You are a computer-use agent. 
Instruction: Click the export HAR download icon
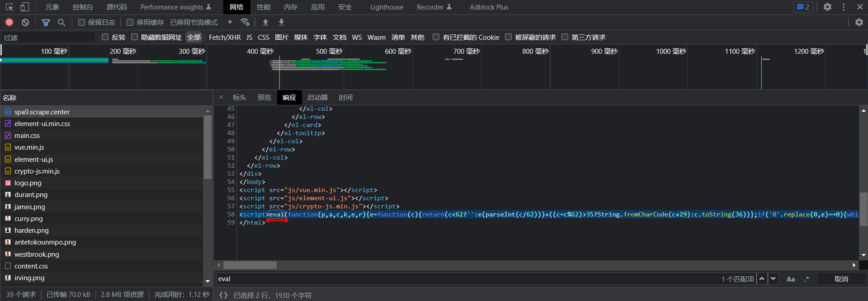tap(281, 22)
